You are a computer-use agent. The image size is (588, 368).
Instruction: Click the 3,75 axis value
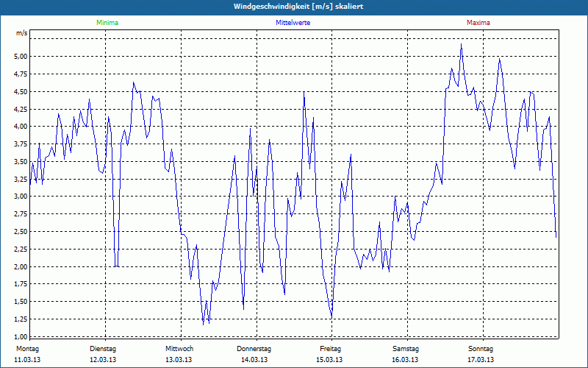[x=21, y=144]
